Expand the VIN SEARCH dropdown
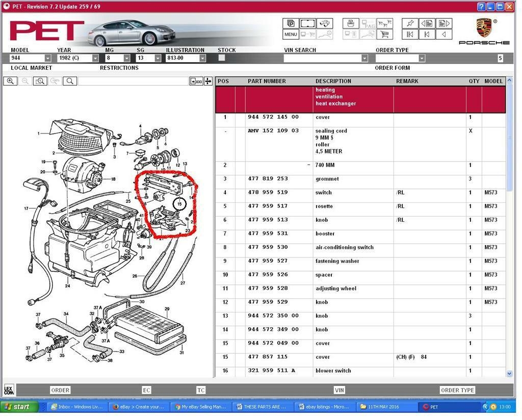 (x=364, y=58)
